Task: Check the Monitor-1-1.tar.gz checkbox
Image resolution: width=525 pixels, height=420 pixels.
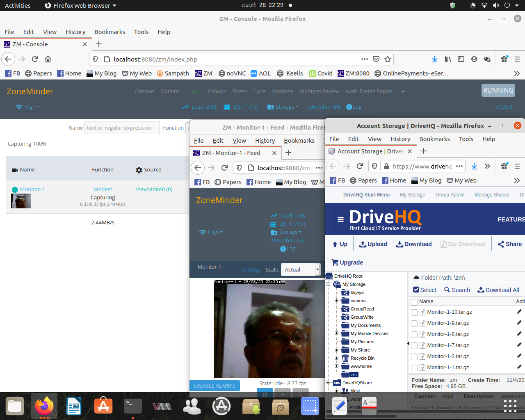Action: coord(414,367)
